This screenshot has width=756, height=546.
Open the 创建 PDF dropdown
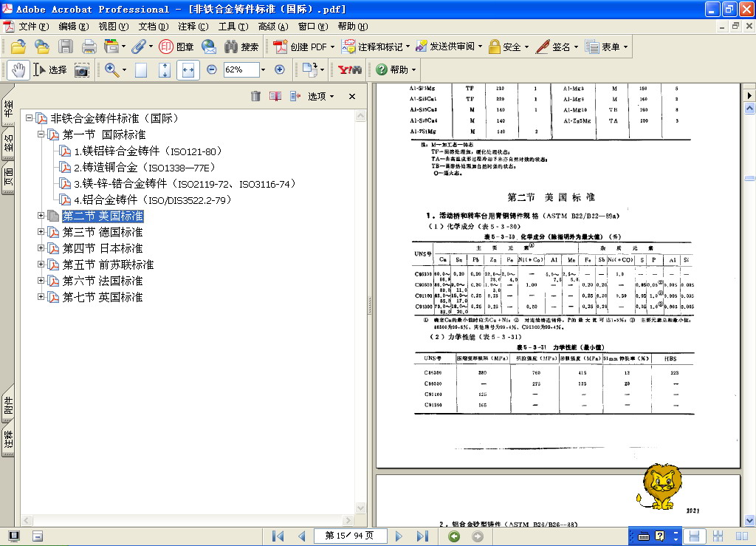click(x=332, y=47)
